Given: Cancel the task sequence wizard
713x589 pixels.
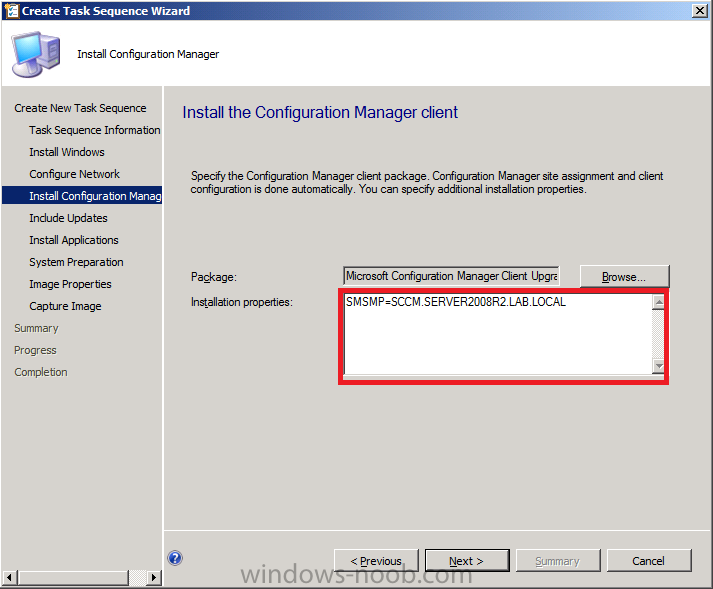Looking at the screenshot, I should 649,561.
